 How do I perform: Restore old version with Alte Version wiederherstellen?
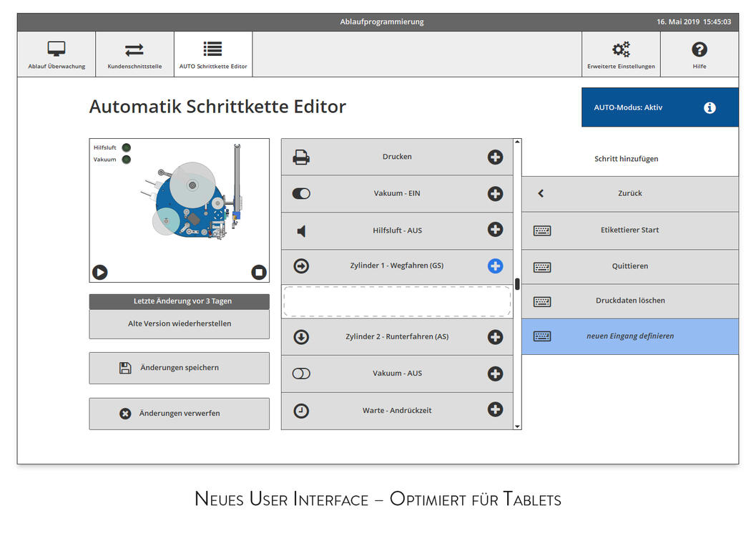click(180, 323)
